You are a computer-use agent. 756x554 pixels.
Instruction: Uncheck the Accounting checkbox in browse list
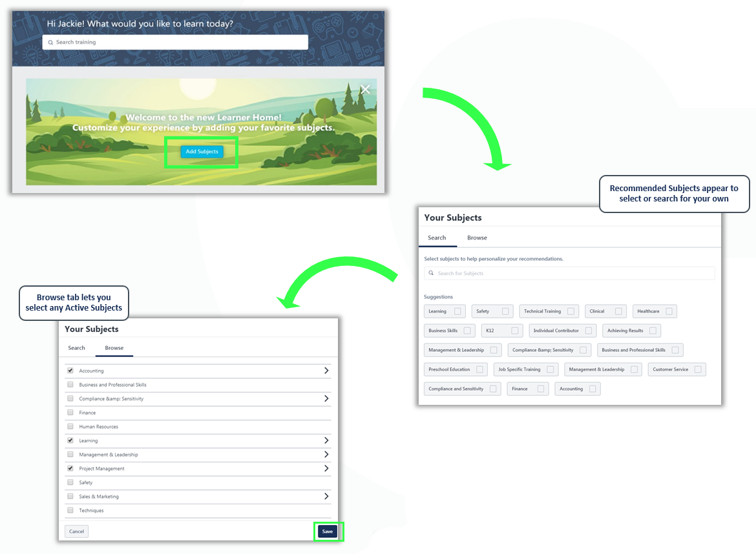coord(70,371)
